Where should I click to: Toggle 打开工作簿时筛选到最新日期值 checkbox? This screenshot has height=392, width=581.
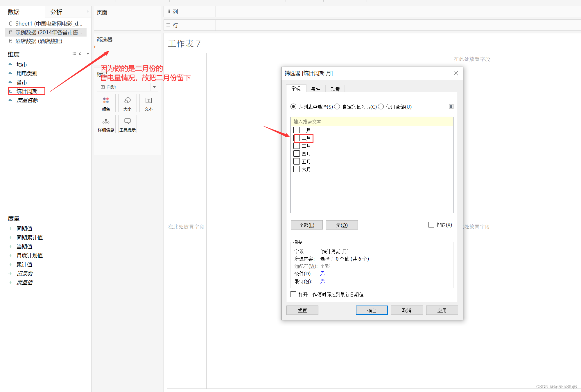pyautogui.click(x=293, y=294)
